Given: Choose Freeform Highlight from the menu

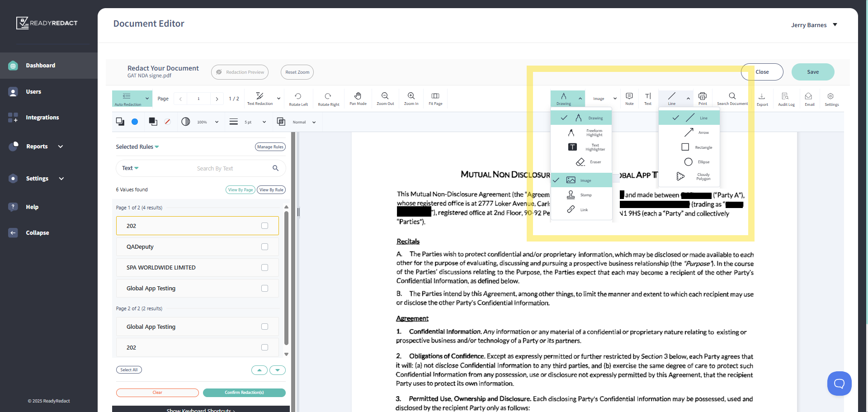Looking at the screenshot, I should [x=581, y=133].
